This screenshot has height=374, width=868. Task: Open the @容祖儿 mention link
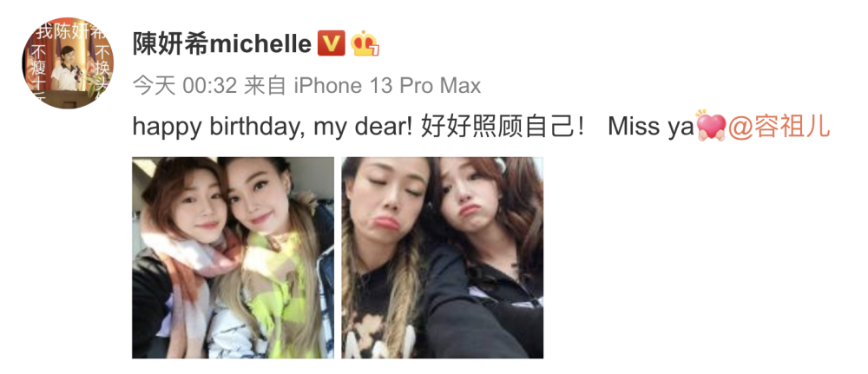click(x=779, y=127)
